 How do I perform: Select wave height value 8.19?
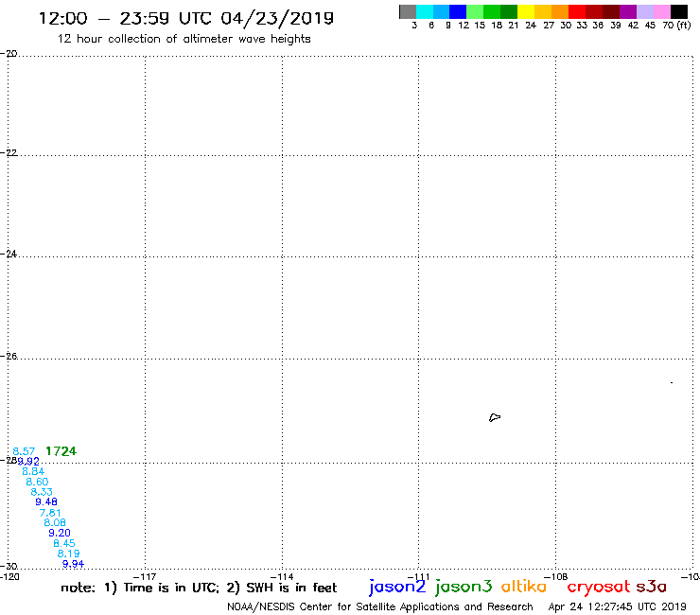point(69,553)
